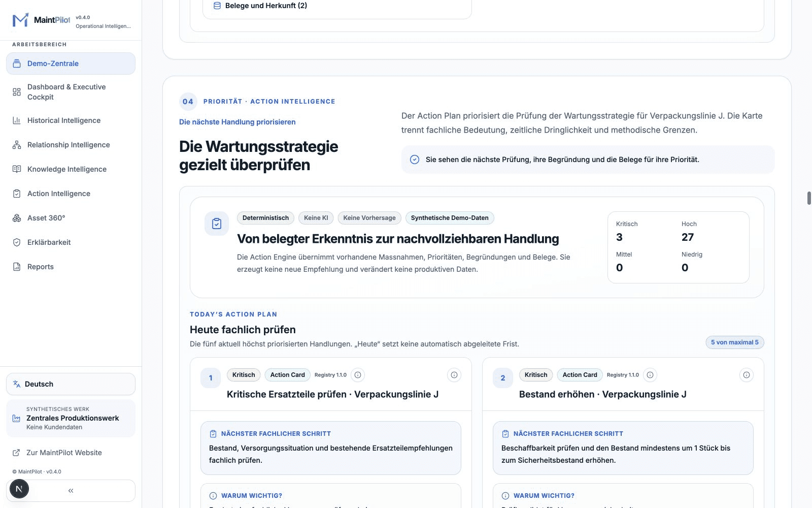812x508 pixels.
Task: Click the Die nächste Handlung priorisieren text
Action: click(237, 122)
